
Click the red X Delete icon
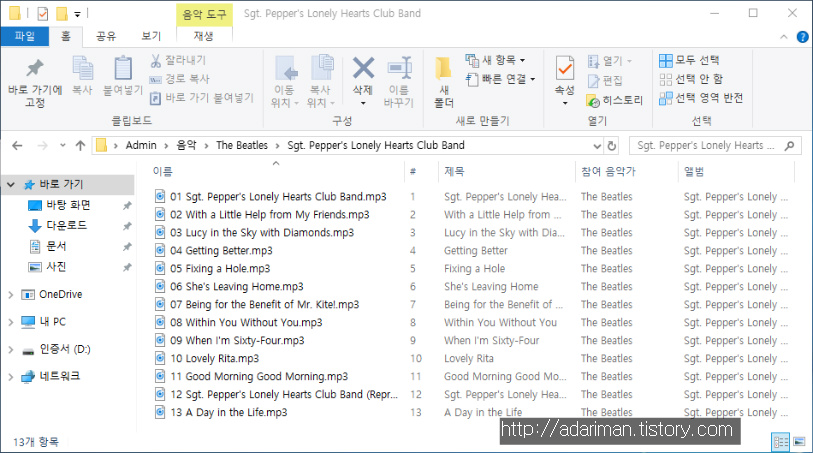[x=363, y=67]
